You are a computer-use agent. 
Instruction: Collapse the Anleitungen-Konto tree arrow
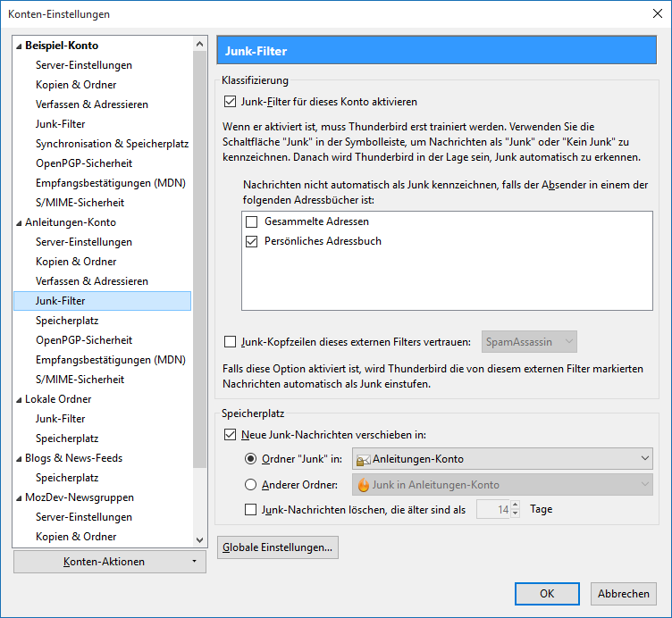(19, 223)
